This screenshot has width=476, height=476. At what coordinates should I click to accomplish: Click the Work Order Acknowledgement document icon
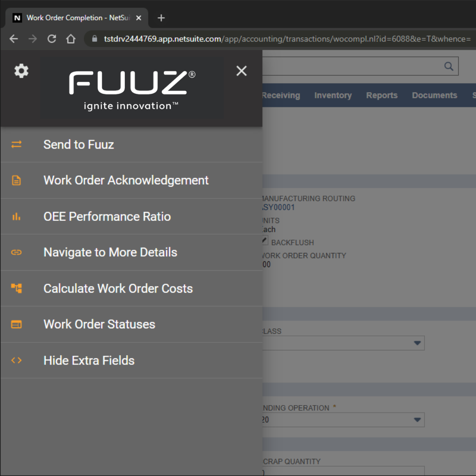tap(16, 180)
